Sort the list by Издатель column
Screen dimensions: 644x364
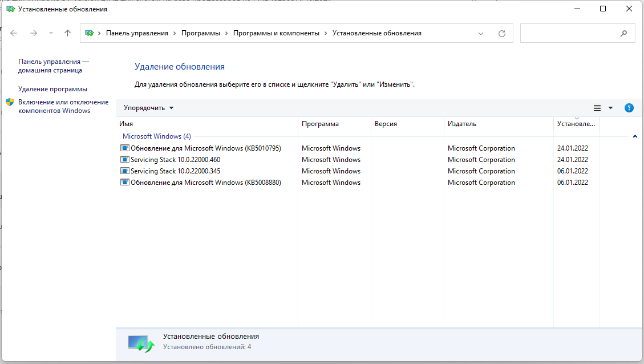coord(462,124)
